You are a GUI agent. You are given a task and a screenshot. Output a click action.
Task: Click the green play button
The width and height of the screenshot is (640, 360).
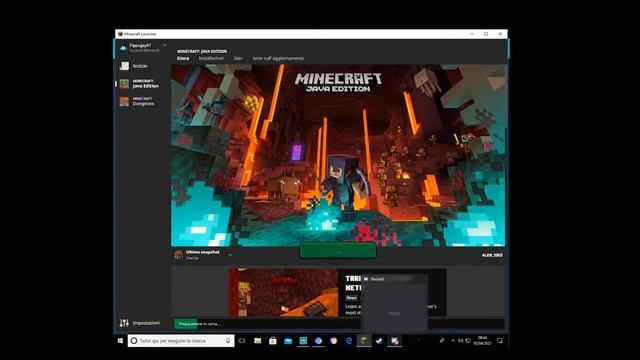click(338, 251)
